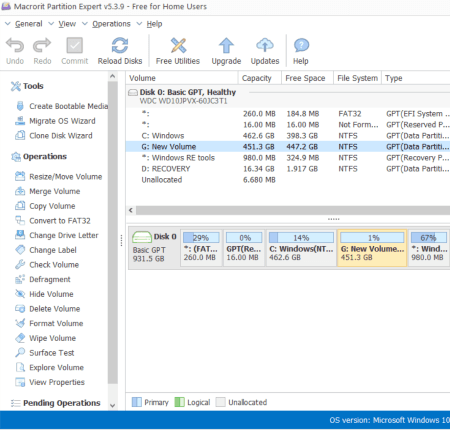Click the Format Volume icon
The width and height of the screenshot is (450, 430).
pyautogui.click(x=20, y=323)
